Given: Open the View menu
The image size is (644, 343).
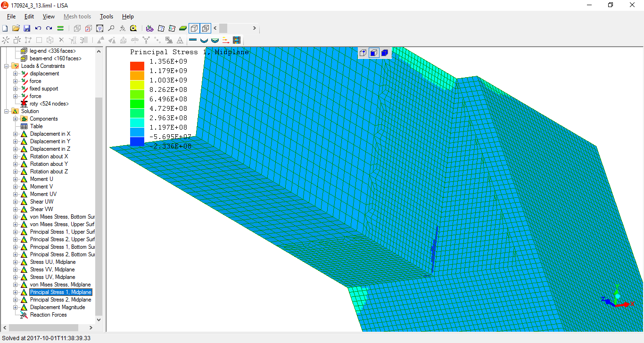Looking at the screenshot, I should [x=49, y=16].
